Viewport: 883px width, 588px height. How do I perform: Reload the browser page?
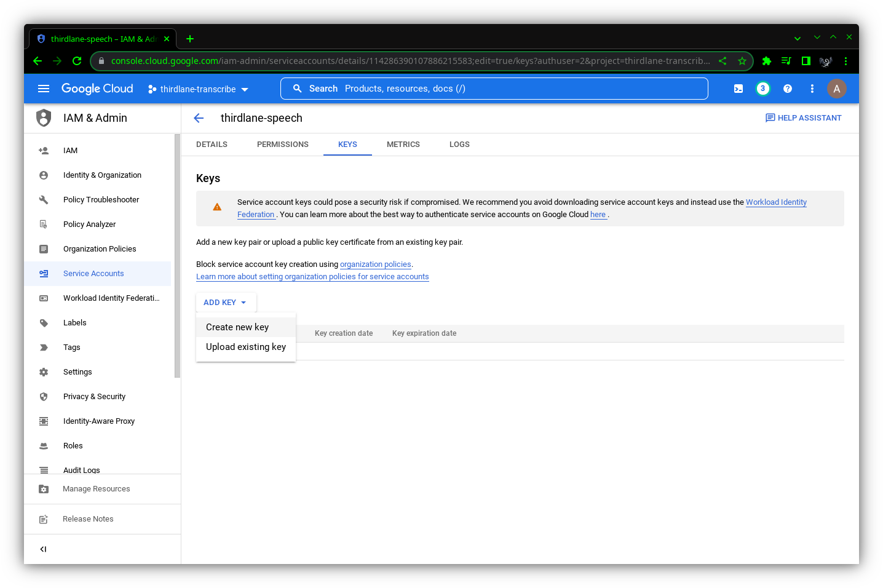(x=77, y=61)
